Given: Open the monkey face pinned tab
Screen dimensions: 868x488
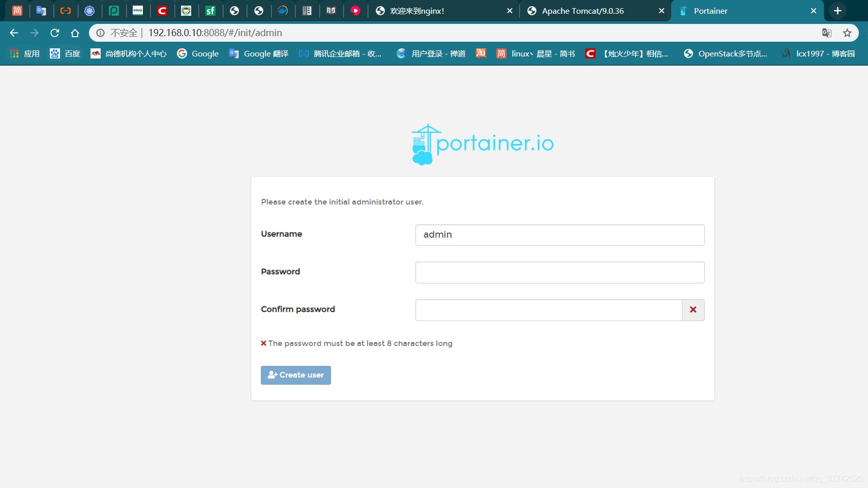Looking at the screenshot, I should [186, 11].
